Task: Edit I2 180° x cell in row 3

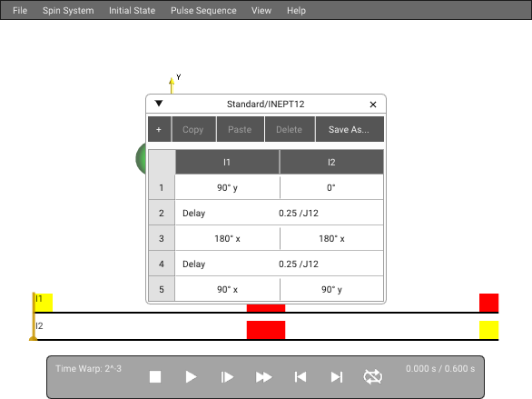Action: click(x=331, y=238)
